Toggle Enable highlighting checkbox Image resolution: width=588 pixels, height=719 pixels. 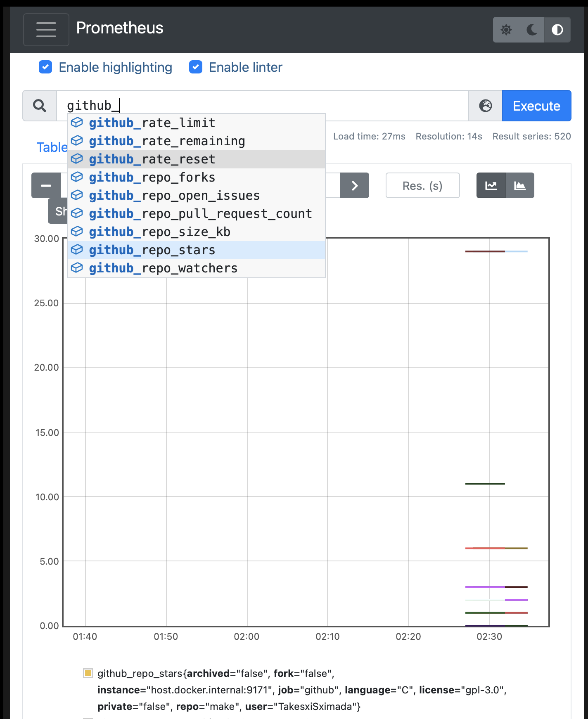point(45,67)
